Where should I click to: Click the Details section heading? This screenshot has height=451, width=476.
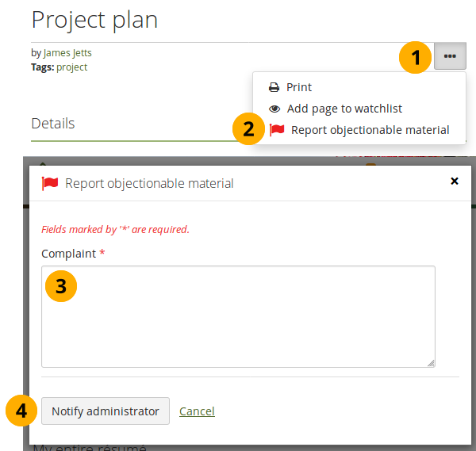coord(53,124)
